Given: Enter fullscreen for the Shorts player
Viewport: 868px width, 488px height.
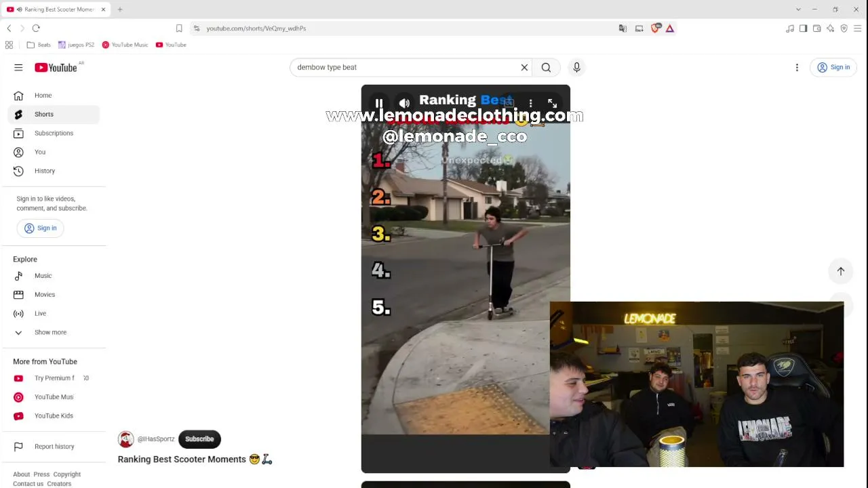Looking at the screenshot, I should point(553,103).
